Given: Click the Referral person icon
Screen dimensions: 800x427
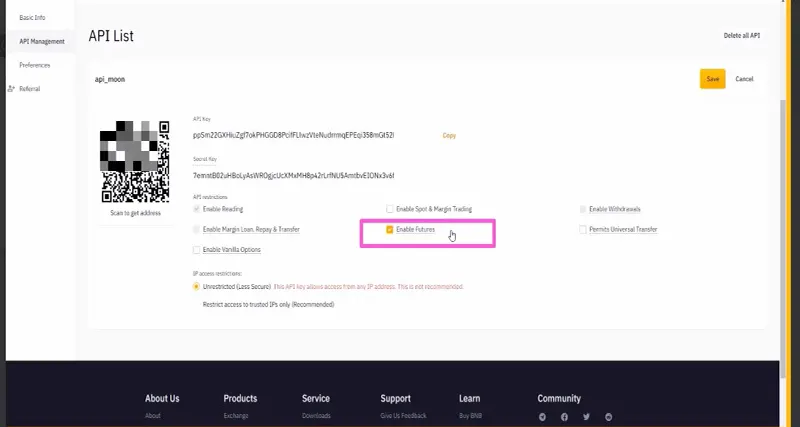Looking at the screenshot, I should [11, 89].
